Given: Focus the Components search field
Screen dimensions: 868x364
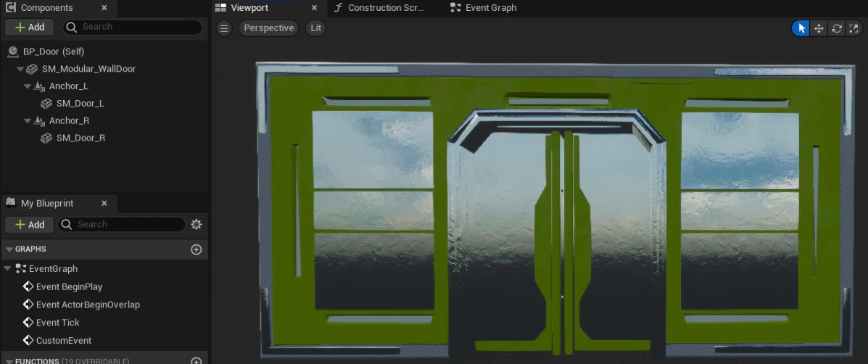Looking at the screenshot, I should [x=132, y=27].
